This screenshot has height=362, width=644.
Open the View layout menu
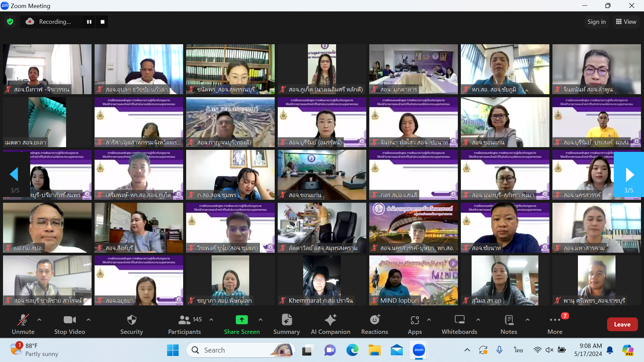tap(626, 22)
